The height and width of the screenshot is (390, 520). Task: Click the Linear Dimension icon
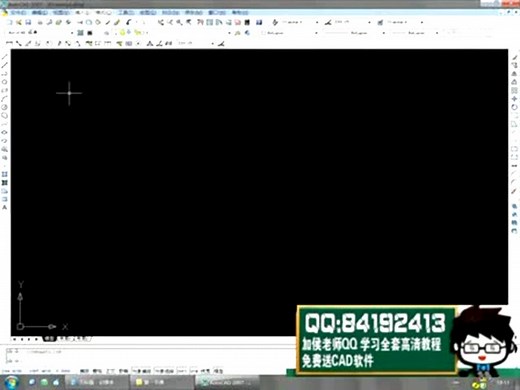(x=9, y=43)
